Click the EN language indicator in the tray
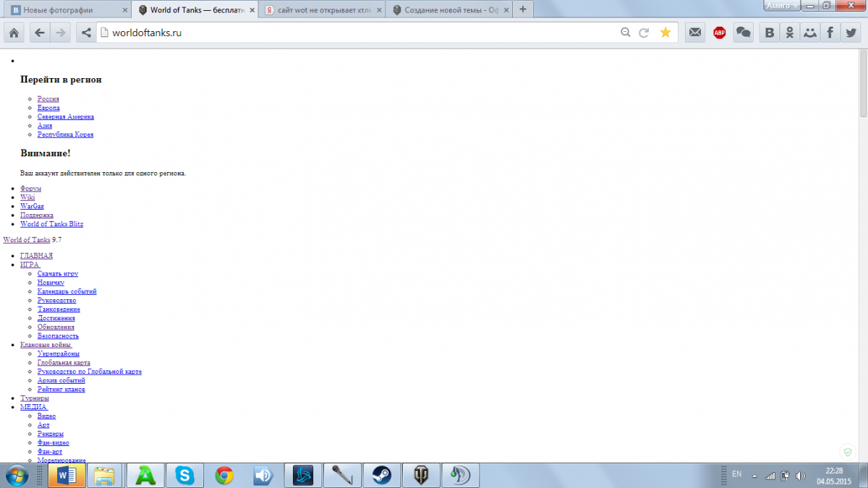This screenshot has height=488, width=868. click(x=736, y=474)
